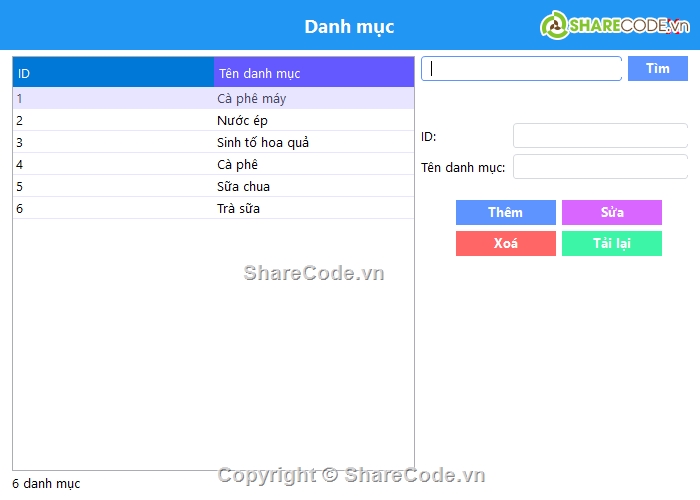Focus the Tên danh mục input field

(x=600, y=167)
